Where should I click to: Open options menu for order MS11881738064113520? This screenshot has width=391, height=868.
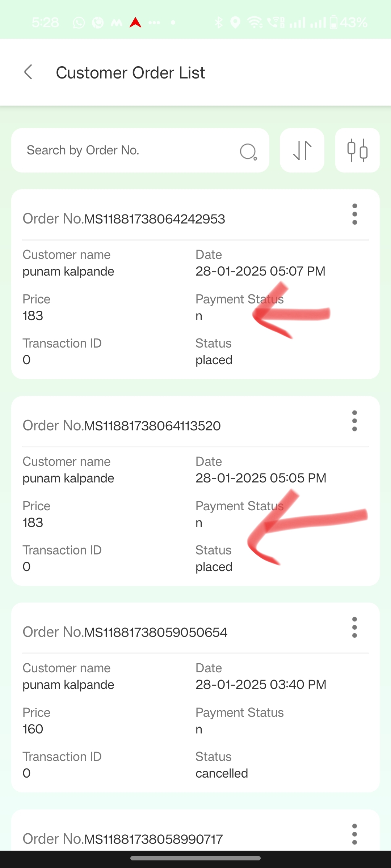click(355, 421)
